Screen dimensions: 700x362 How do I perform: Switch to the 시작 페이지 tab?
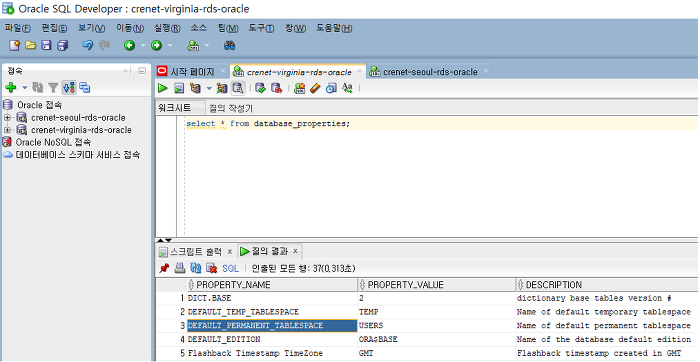(192, 71)
